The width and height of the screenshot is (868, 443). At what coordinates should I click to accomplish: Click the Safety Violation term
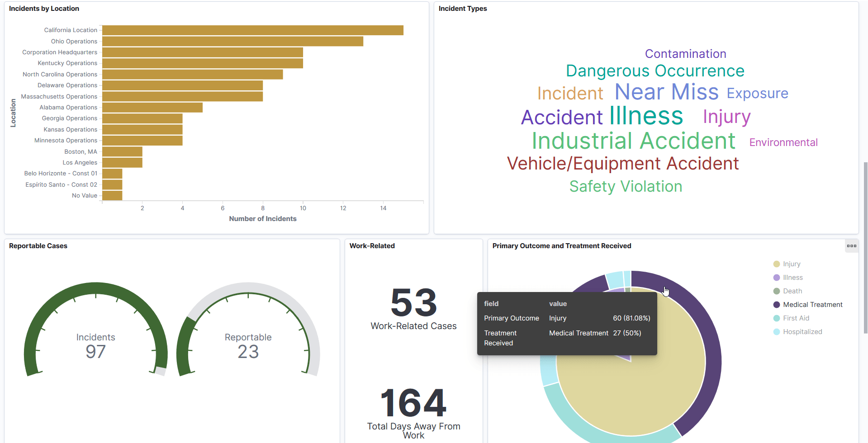[x=626, y=186]
